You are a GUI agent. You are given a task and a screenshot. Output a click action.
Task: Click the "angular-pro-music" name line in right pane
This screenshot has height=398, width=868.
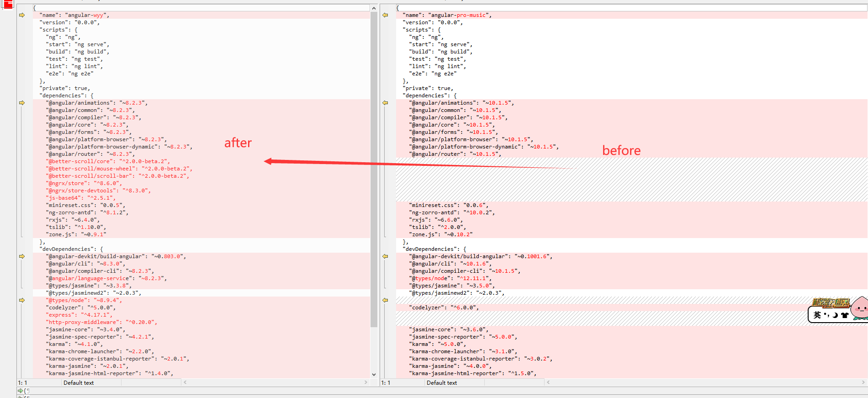(447, 15)
